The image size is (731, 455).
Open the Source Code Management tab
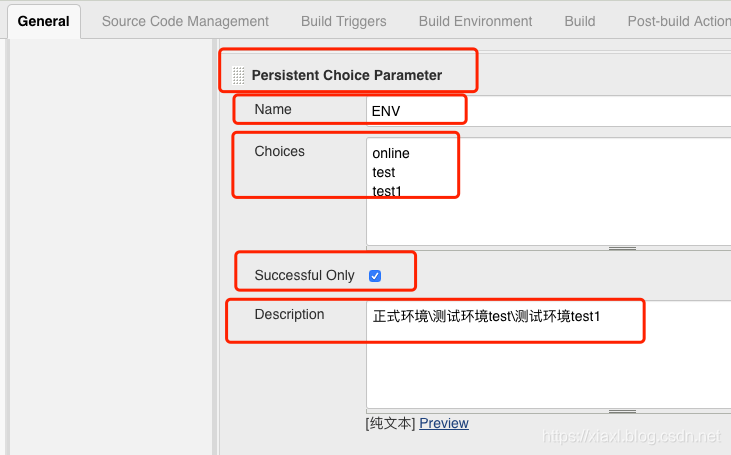pyautogui.click(x=185, y=21)
